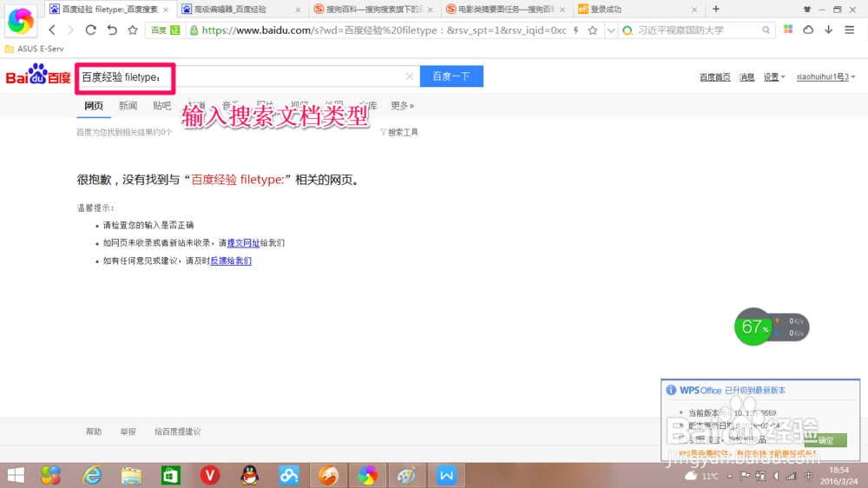The width and height of the screenshot is (868, 488).
Task: Select the 新闻 search category
Action: (128, 105)
